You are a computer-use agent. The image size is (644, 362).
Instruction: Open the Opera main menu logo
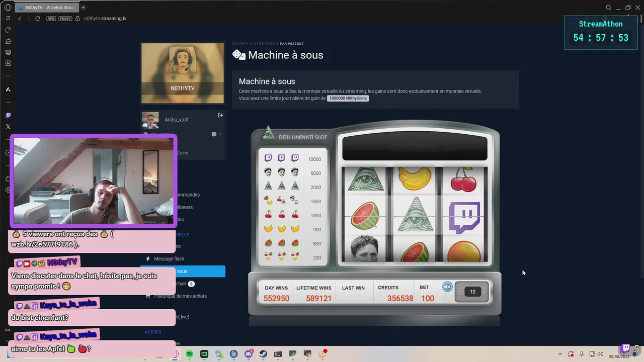(x=8, y=8)
